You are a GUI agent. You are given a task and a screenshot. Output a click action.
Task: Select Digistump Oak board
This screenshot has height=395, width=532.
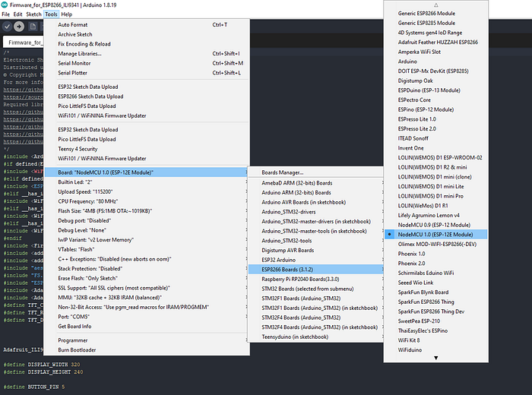coord(436,81)
